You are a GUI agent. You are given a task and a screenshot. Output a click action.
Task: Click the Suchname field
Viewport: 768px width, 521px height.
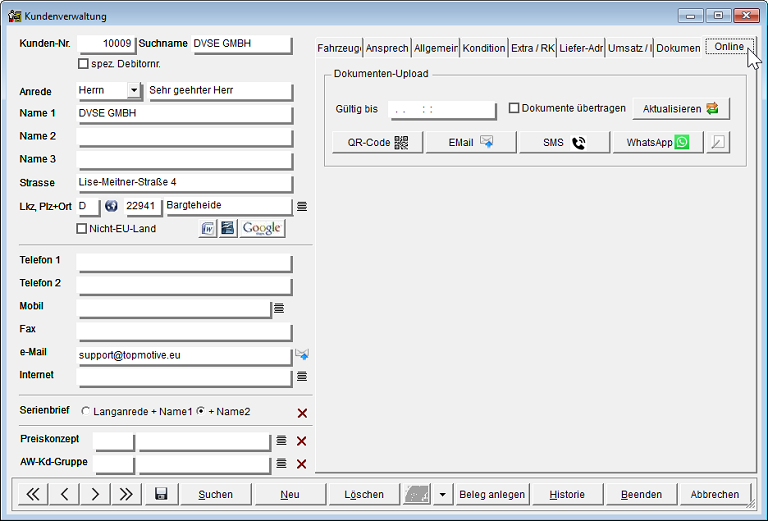242,44
